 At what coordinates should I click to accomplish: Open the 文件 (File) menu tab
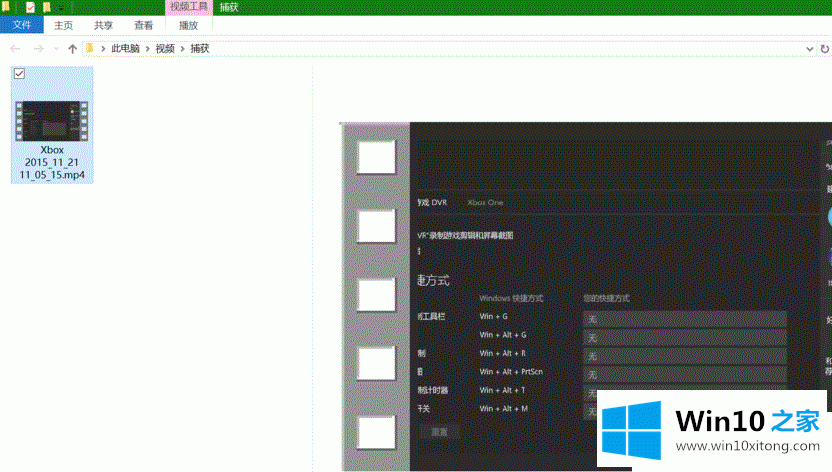click(22, 25)
